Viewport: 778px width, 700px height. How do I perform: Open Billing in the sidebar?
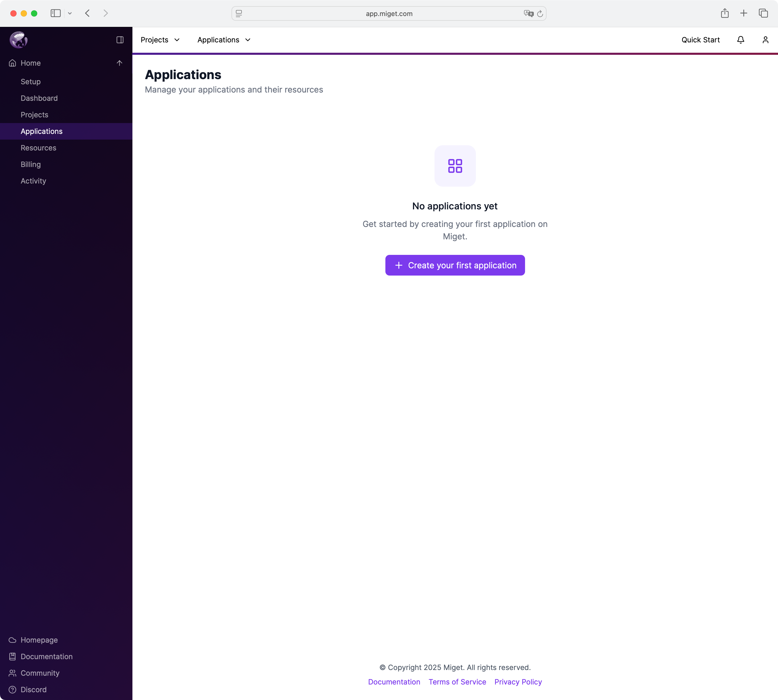click(x=31, y=164)
